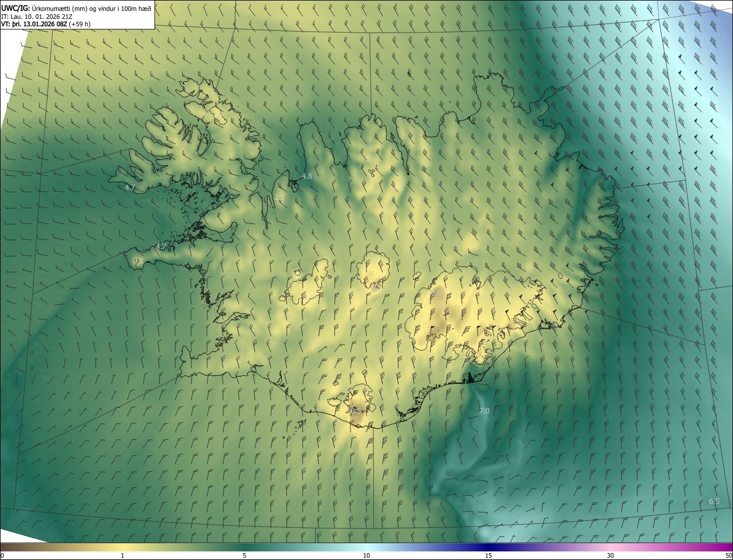
Task: Click the 6.5 value label on the map
Action: click(714, 501)
